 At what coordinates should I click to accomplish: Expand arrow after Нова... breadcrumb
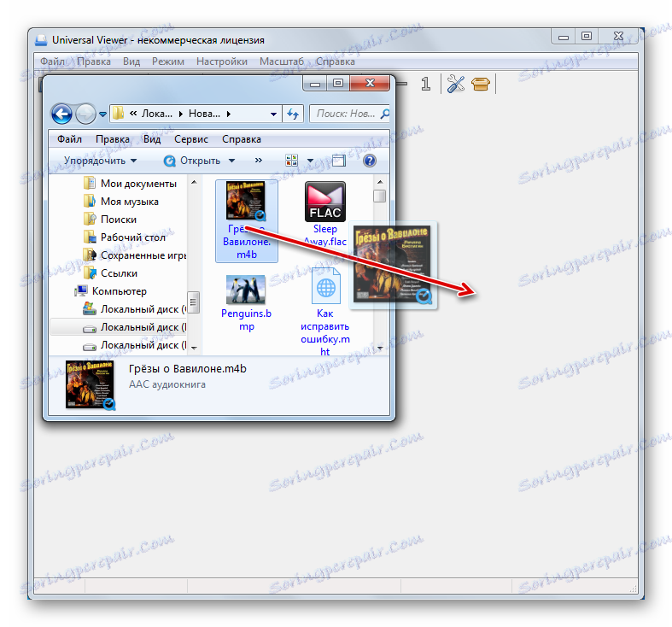229,114
